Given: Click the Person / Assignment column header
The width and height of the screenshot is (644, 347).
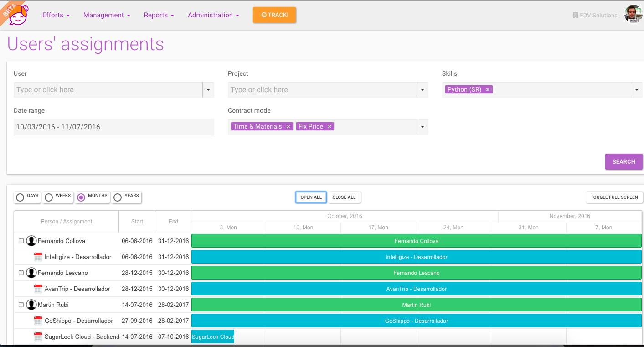Looking at the screenshot, I should [x=67, y=222].
